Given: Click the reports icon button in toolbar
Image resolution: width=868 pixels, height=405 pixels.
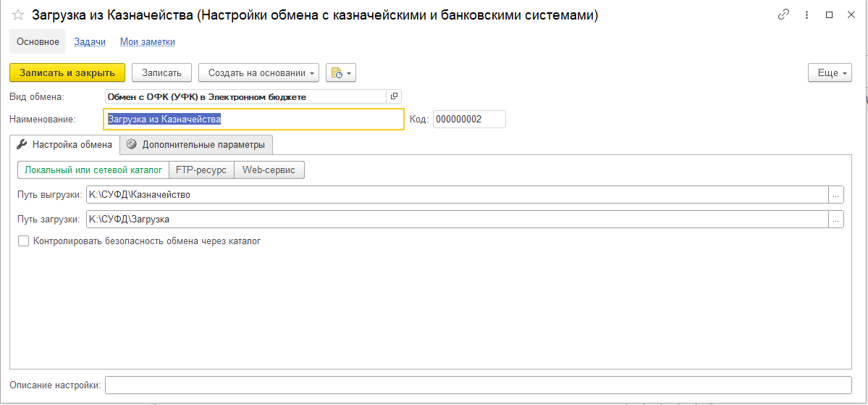Looking at the screenshot, I should [x=340, y=72].
